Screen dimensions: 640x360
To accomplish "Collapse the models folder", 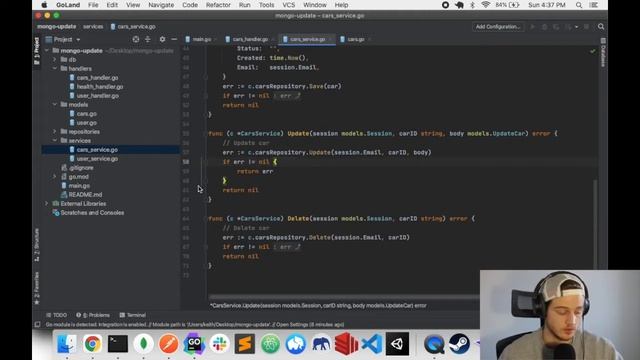I will (55, 104).
